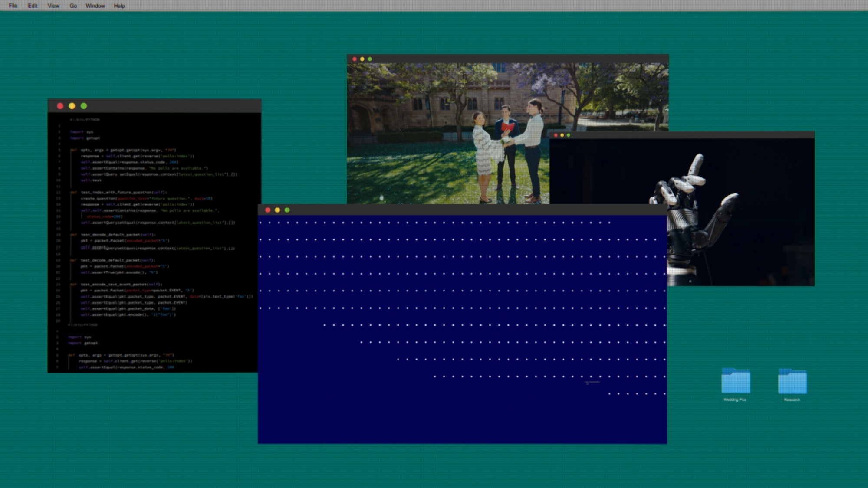Open the View menu

tap(53, 6)
